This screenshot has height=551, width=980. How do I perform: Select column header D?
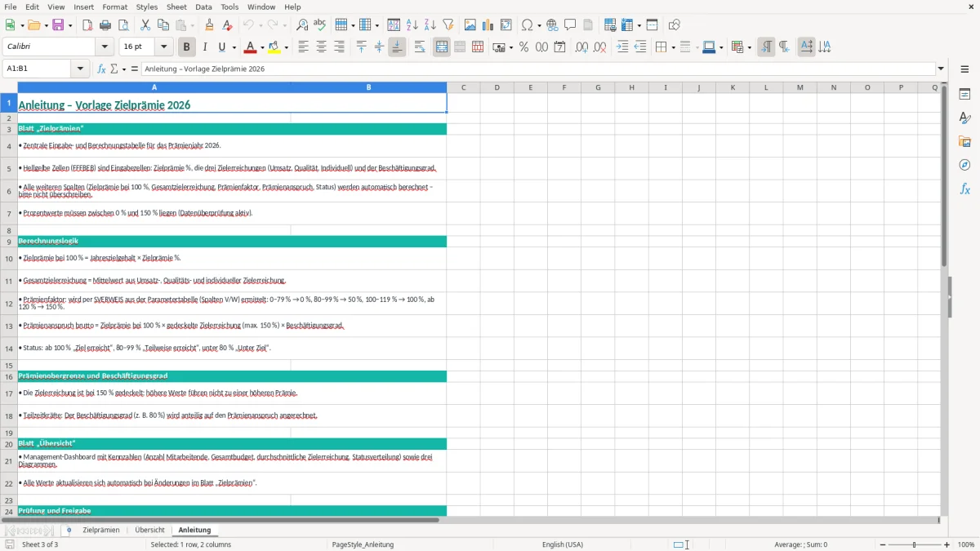(497, 87)
